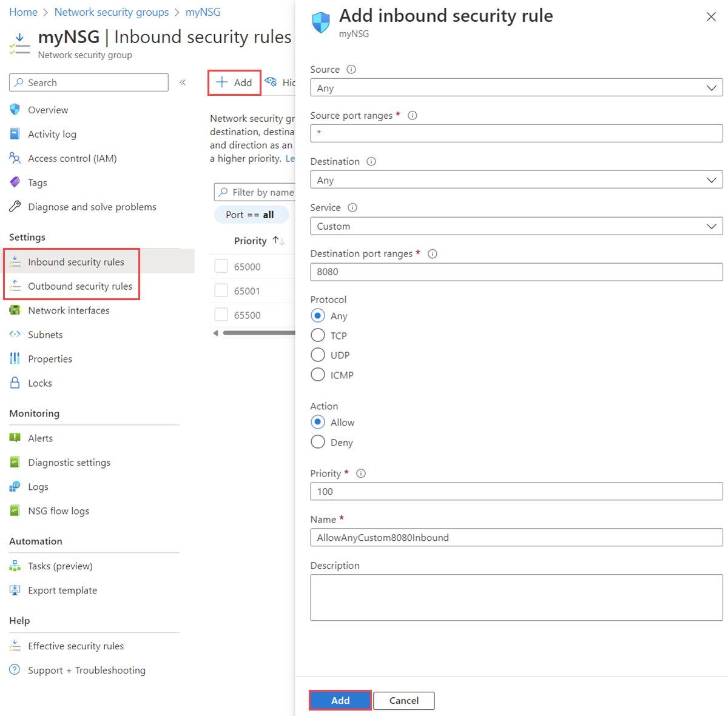
Task: Check the checkbox for rule 65000
Action: pyautogui.click(x=221, y=266)
